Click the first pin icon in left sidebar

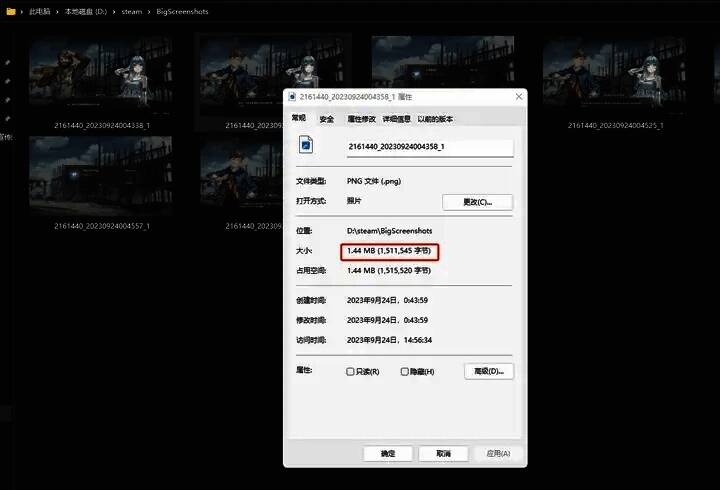point(7,63)
